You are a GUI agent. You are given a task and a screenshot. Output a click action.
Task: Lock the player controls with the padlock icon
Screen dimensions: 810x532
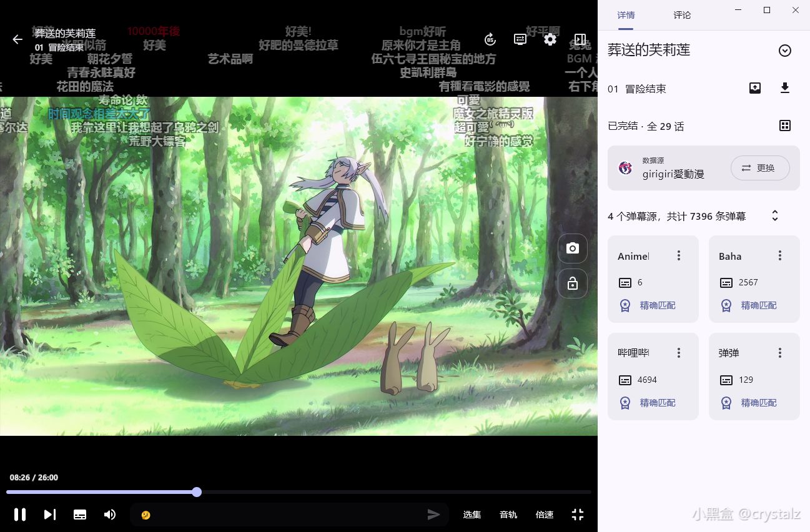[573, 284]
